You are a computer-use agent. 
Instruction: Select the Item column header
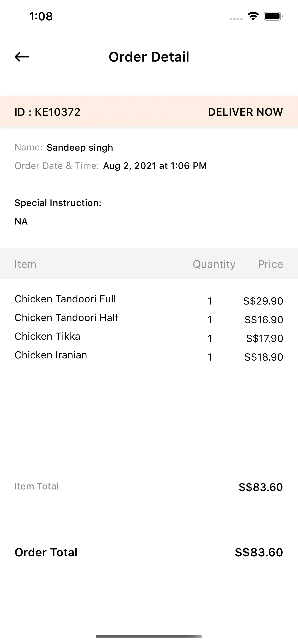point(25,264)
